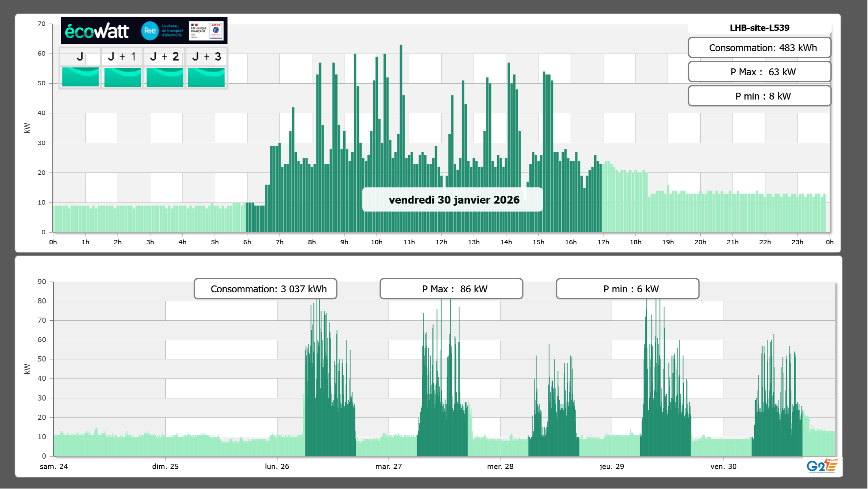Click the lun. 26 day axis label
The height and width of the screenshot is (489, 868).
pyautogui.click(x=277, y=466)
